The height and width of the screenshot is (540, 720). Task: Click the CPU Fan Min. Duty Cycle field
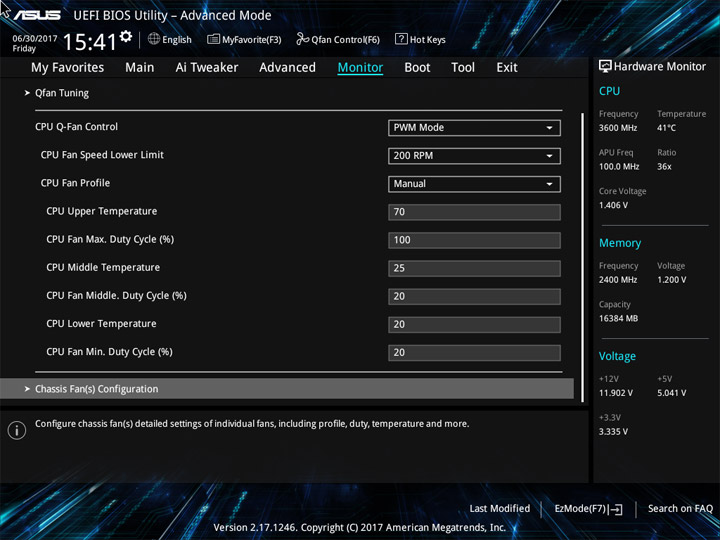pos(474,353)
